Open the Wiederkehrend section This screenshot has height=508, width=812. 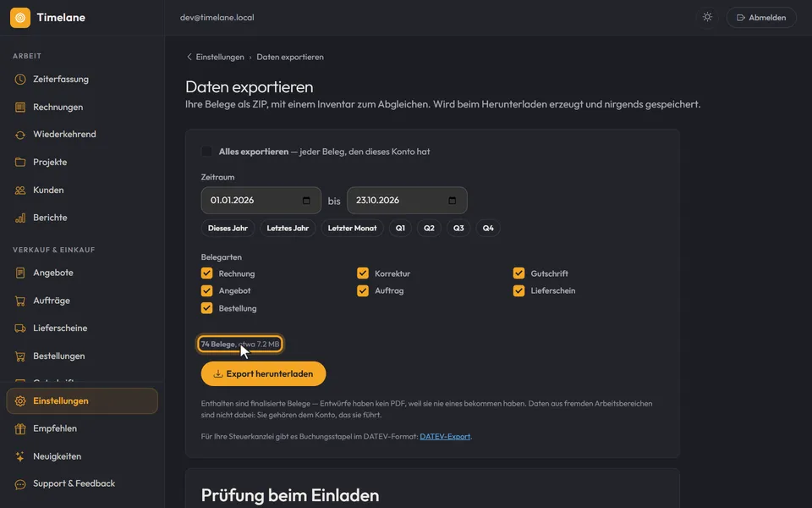point(82,135)
